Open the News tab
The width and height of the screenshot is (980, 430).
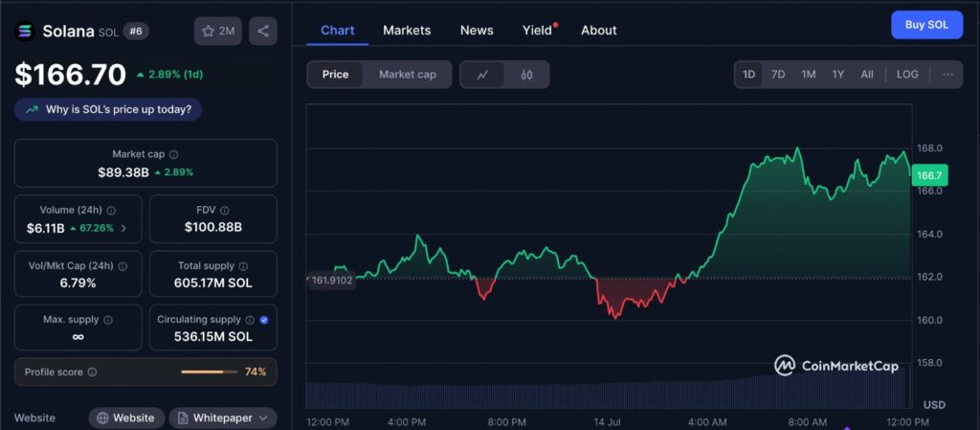[477, 30]
